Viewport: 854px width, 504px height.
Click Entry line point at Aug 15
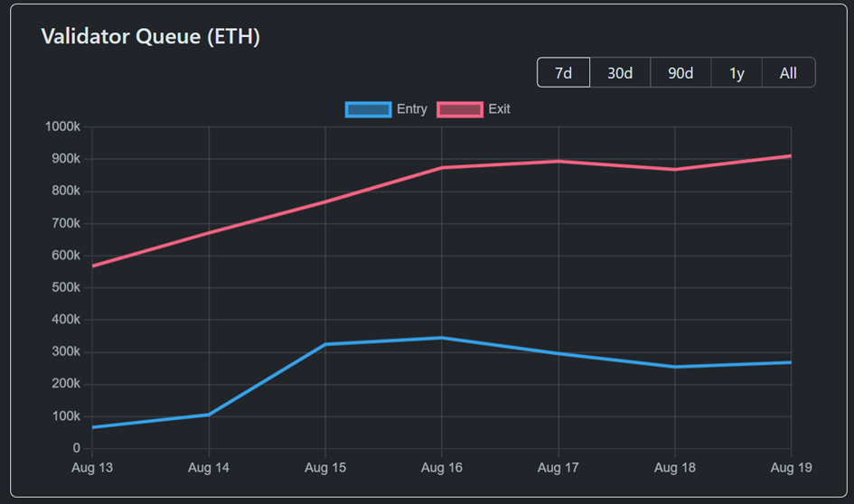[325, 344]
